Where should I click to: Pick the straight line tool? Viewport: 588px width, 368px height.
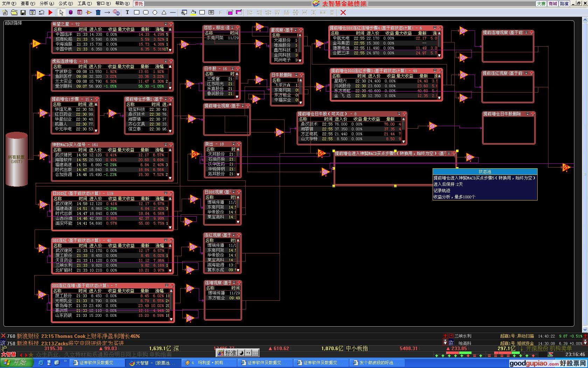point(173,12)
